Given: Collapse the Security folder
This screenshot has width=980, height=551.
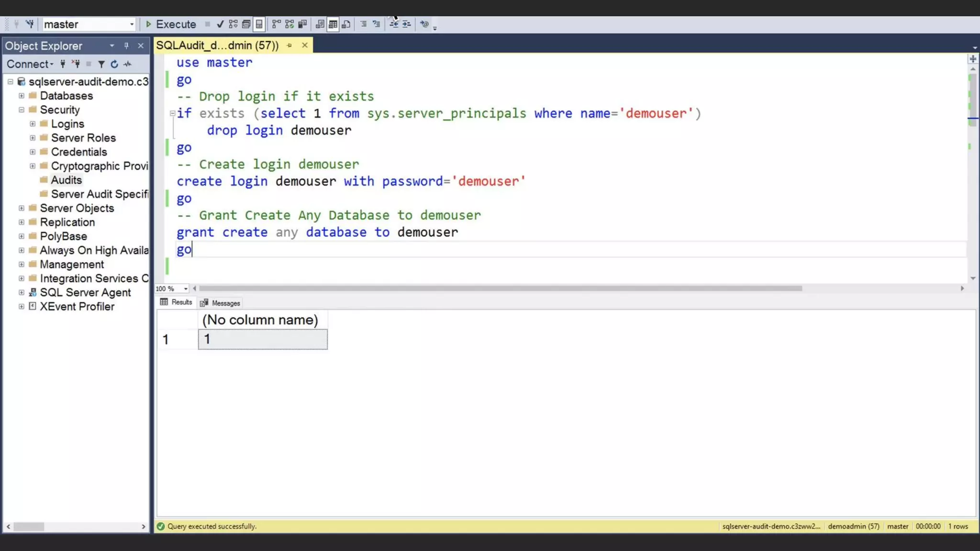Looking at the screenshot, I should (x=22, y=110).
